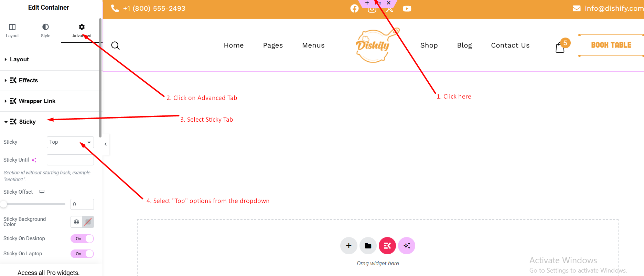Click the panel vertical scrollbar
This screenshot has width=644, height=276.
[x=100, y=78]
